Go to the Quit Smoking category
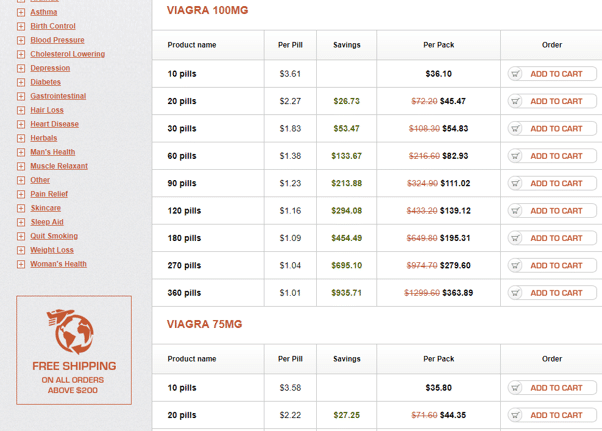 54,236
